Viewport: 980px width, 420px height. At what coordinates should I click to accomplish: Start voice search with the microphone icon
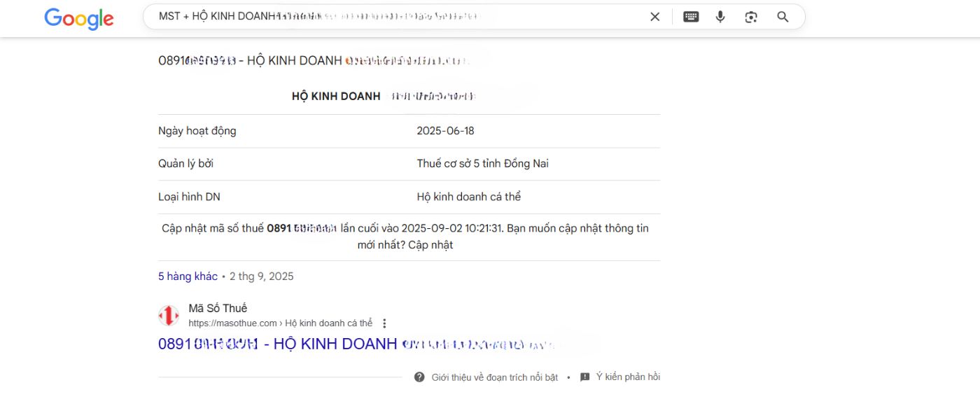[720, 17]
